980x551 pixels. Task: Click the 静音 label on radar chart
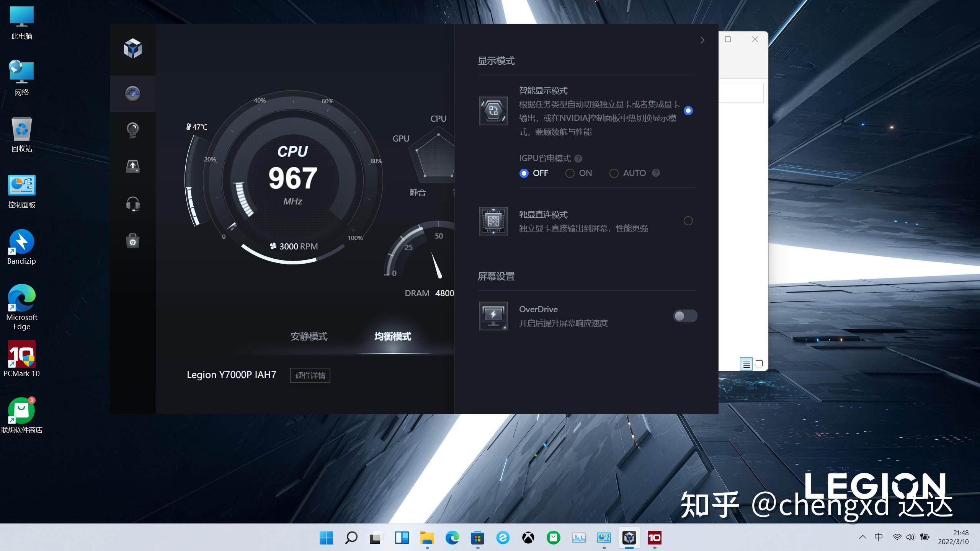click(x=418, y=192)
